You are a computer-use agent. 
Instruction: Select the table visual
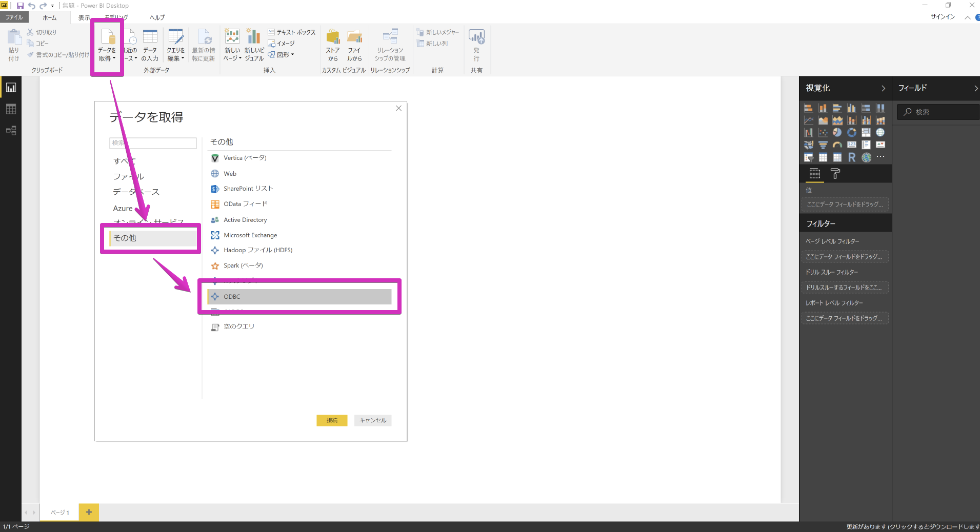[823, 157]
